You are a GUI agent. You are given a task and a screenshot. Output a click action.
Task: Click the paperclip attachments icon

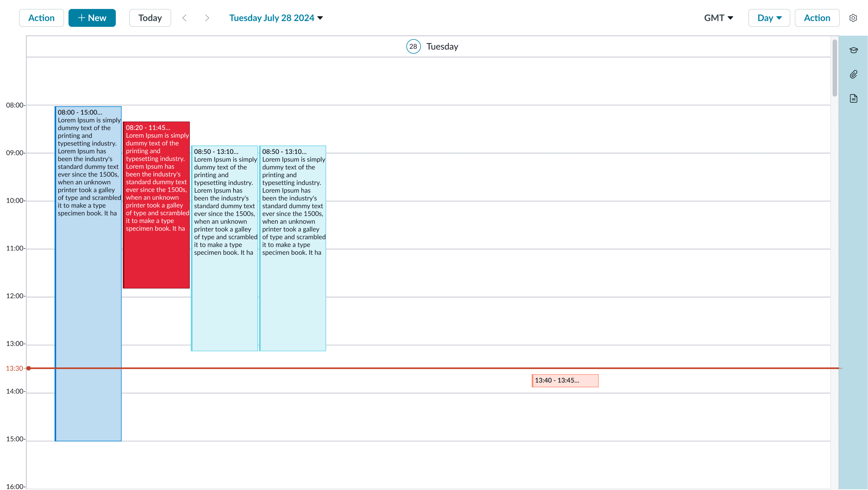point(854,74)
